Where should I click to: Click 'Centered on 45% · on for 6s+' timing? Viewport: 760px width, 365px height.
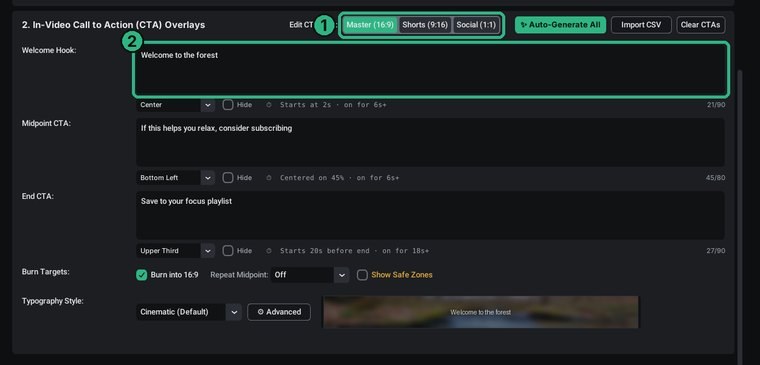[x=339, y=178]
